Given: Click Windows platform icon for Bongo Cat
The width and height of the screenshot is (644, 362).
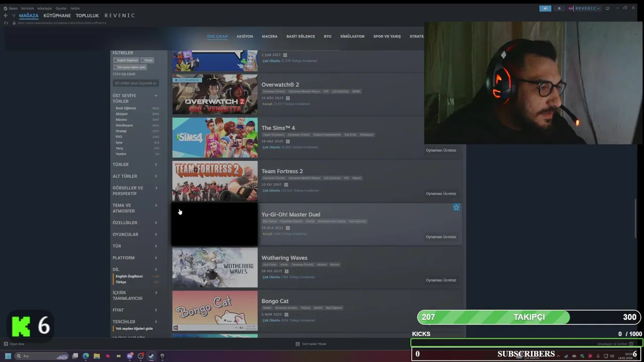Looking at the screenshot, I should click(x=286, y=314).
